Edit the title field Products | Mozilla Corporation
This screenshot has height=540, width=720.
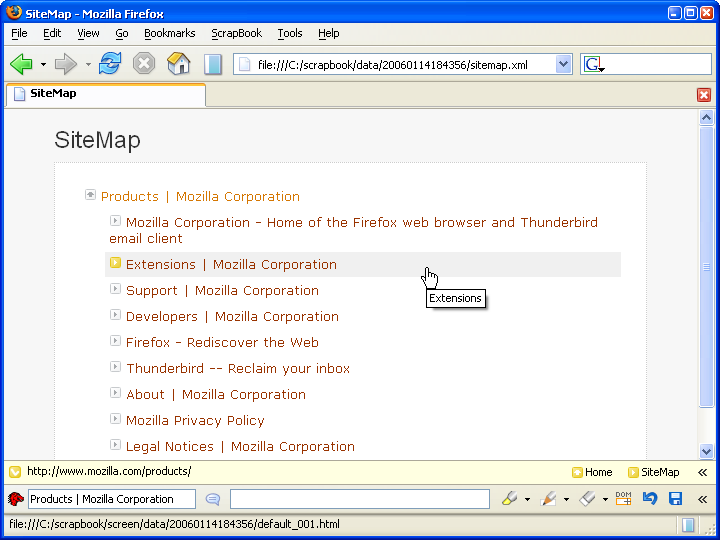[x=112, y=499]
